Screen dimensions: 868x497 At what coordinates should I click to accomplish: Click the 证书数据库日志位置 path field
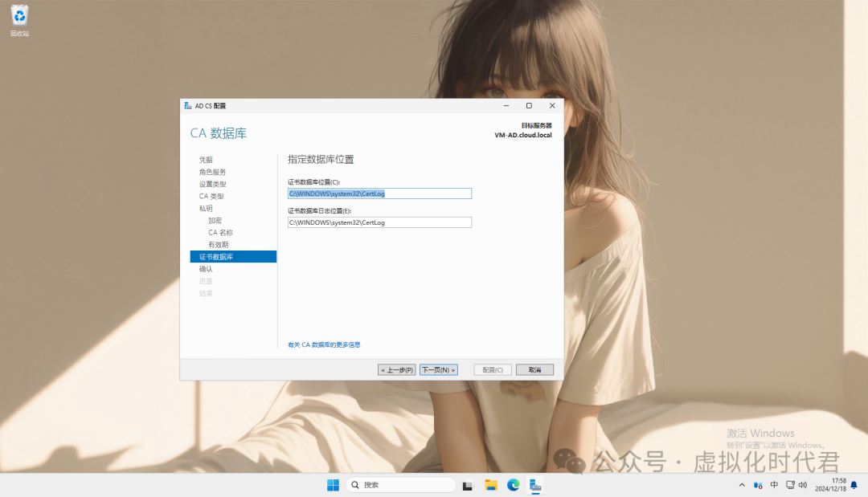click(x=379, y=222)
